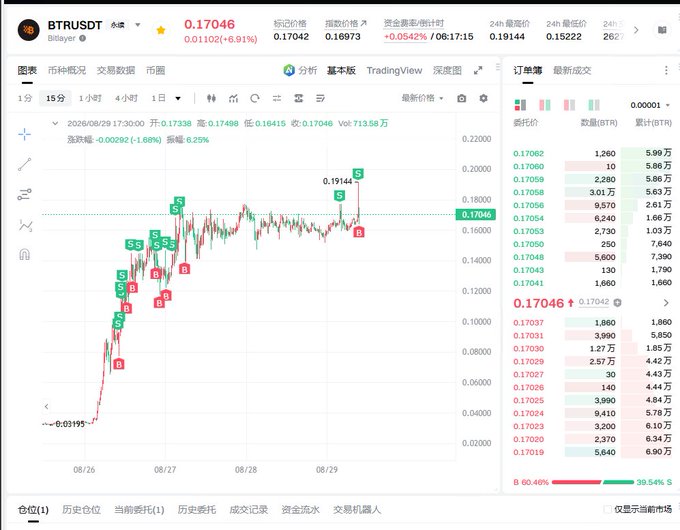Switch to the 币种概况 tab

point(67,70)
